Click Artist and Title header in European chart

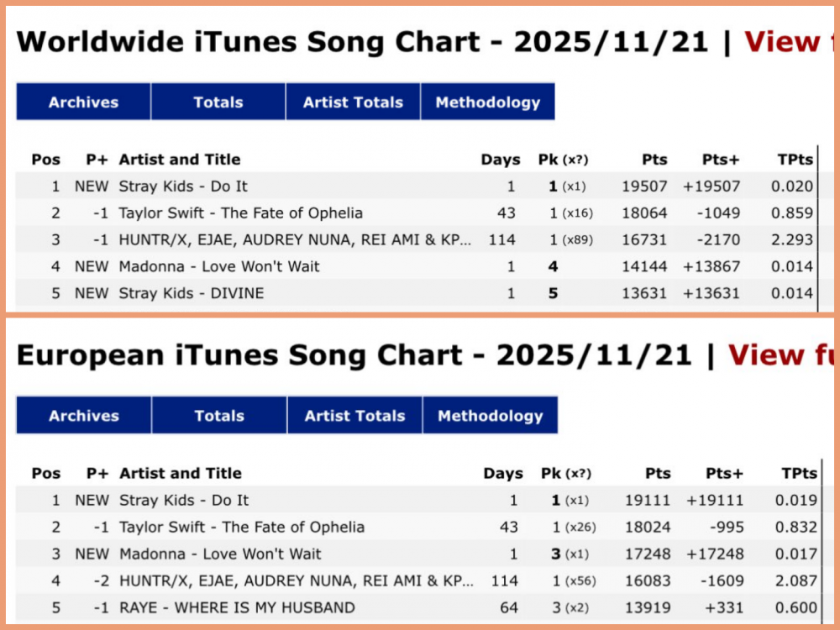coord(181,473)
